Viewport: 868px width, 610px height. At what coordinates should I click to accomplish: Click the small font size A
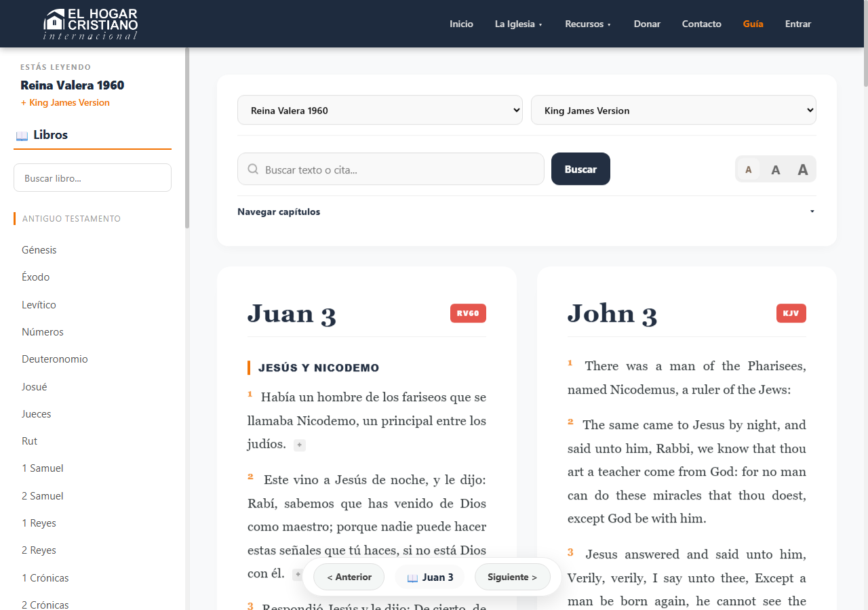coord(749,169)
